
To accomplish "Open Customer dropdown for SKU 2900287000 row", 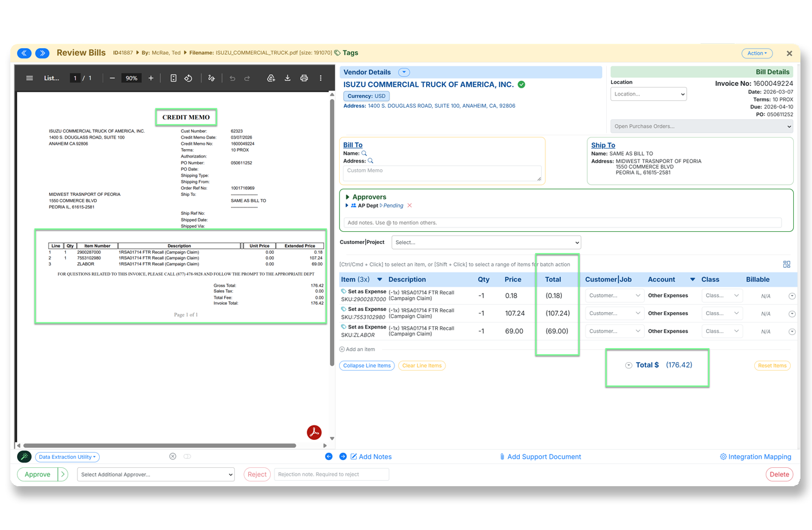I will (x=614, y=296).
